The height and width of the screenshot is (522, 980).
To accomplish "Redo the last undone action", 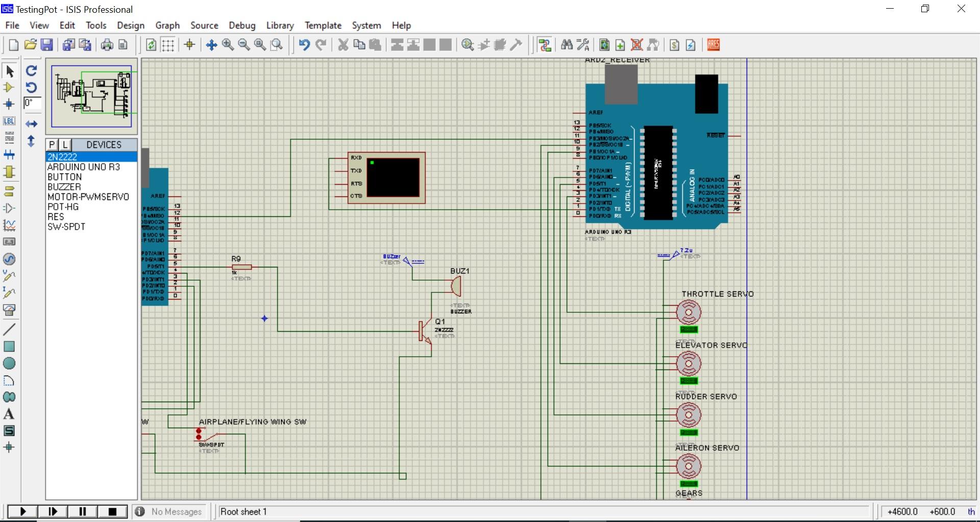I will [321, 45].
